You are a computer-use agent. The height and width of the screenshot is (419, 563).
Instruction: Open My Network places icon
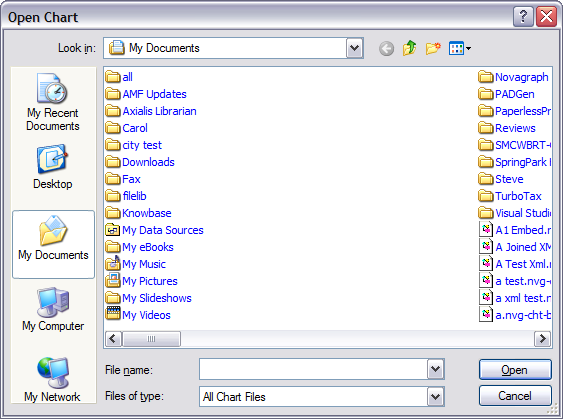53,380
